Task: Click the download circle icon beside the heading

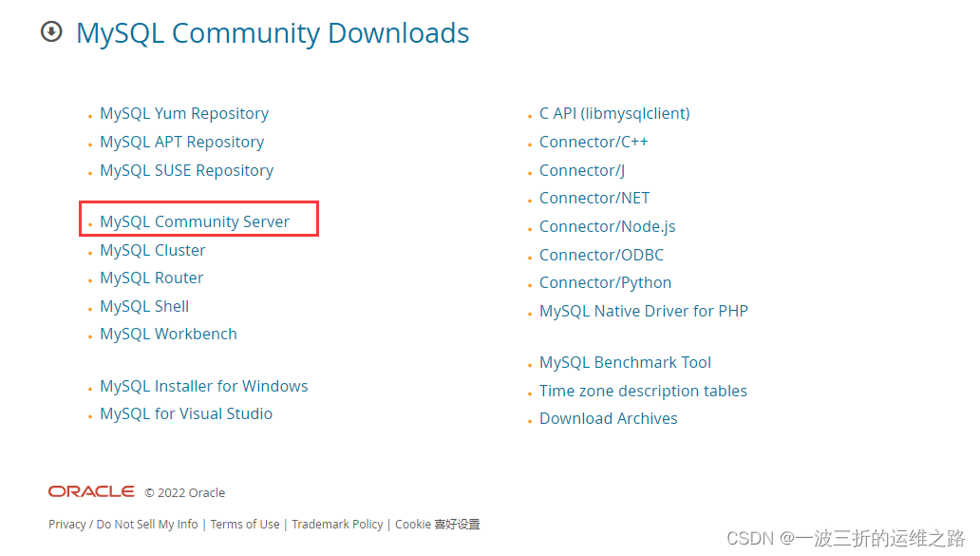Action: tap(51, 31)
